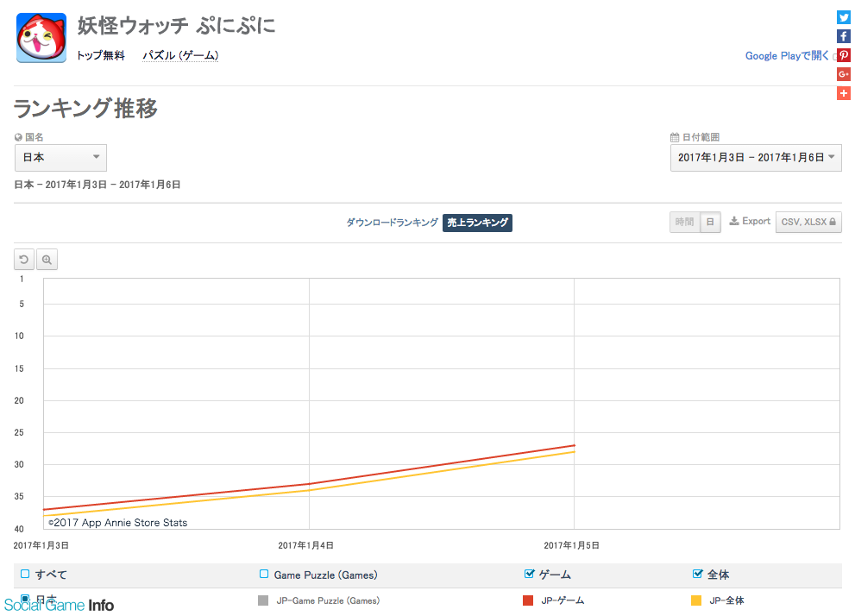The image size is (855, 616).
Task: Toggle the すべて checkbox
Action: tap(24, 574)
